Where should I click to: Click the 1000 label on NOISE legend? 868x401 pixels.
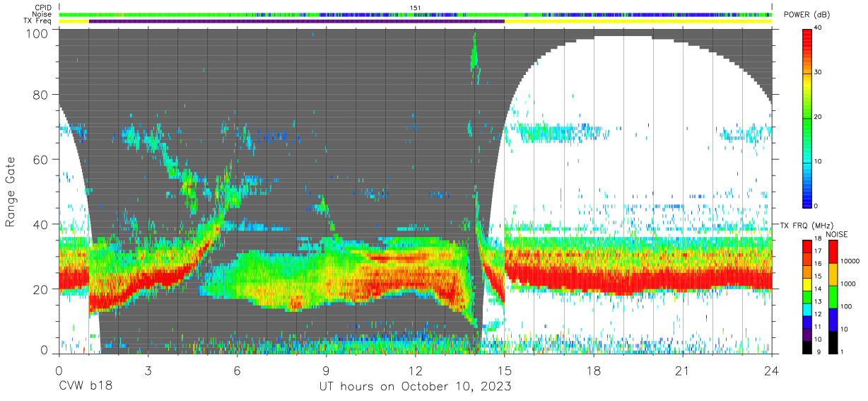pyautogui.click(x=848, y=284)
